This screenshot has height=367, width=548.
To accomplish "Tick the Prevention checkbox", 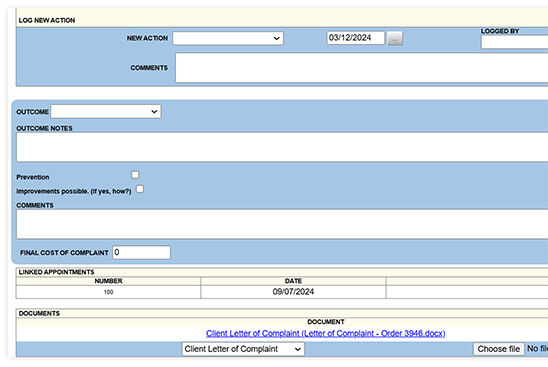I will [135, 175].
